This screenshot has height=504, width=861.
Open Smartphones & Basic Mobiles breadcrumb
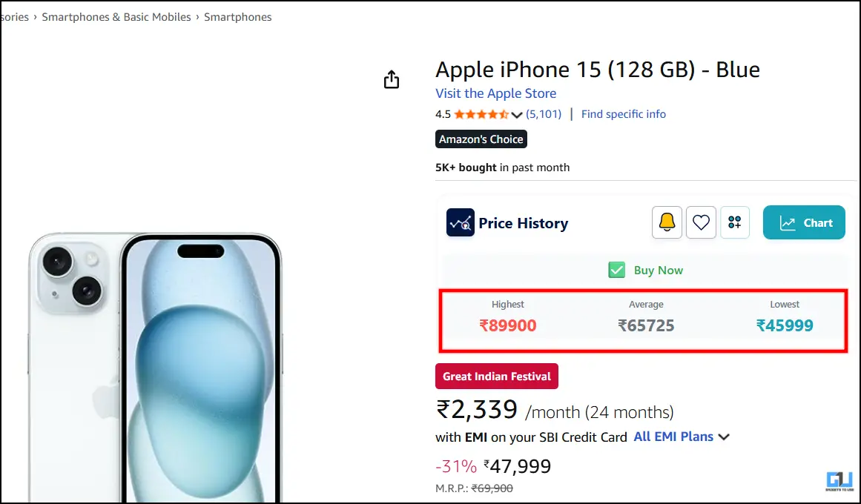116,16
